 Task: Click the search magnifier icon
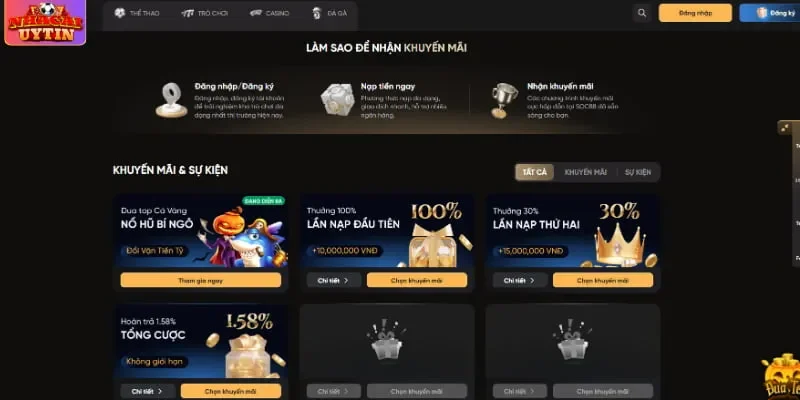[x=642, y=13]
